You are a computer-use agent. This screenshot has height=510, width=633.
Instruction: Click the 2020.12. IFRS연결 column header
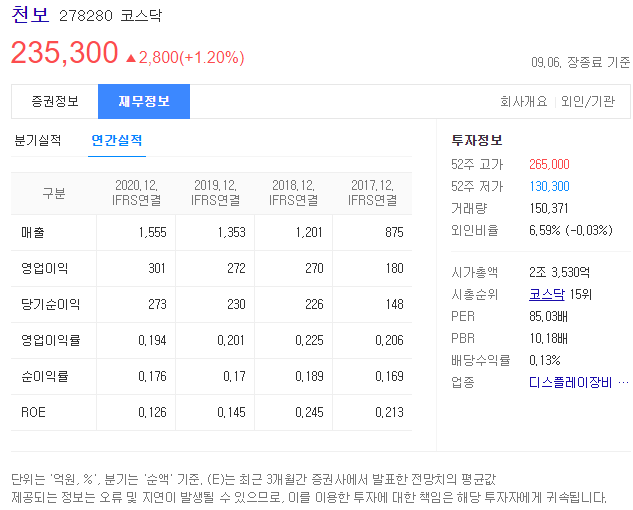pos(136,193)
